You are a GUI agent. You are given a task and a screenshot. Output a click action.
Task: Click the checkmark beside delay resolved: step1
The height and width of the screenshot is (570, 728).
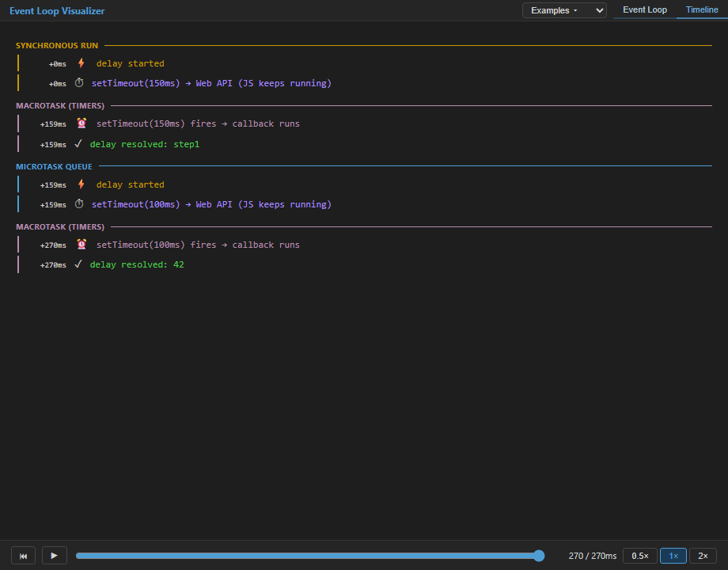pos(78,143)
